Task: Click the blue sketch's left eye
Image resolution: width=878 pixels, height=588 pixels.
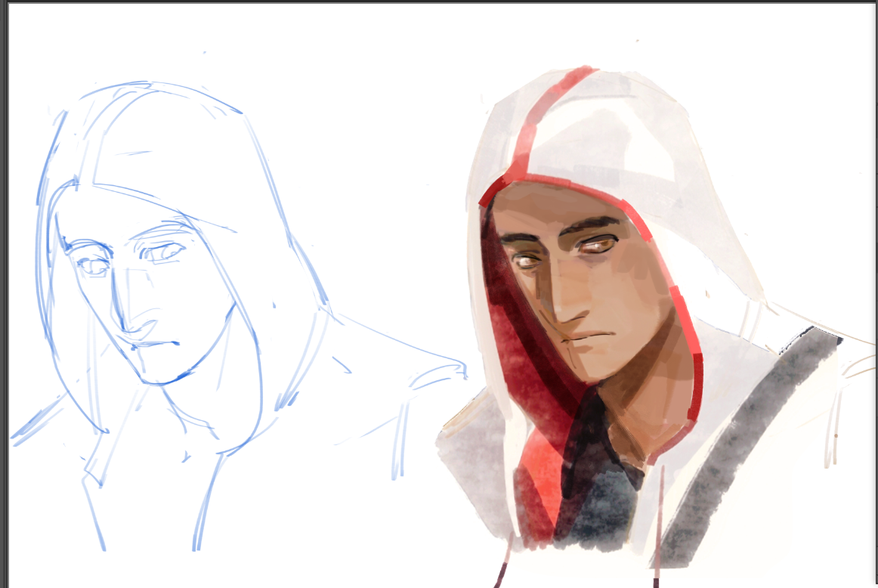Action: point(92,265)
